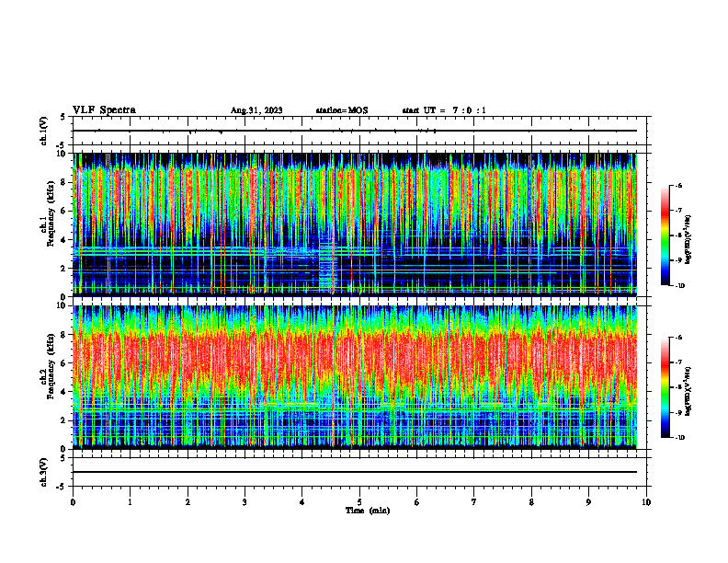Click the ch.1 spectrogram color bar
This screenshot has height=563, width=728.
click(665, 236)
